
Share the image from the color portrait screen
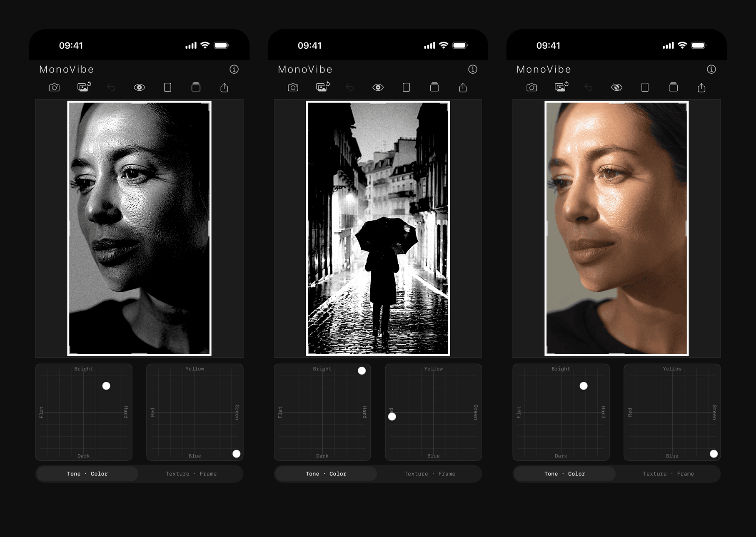[701, 87]
